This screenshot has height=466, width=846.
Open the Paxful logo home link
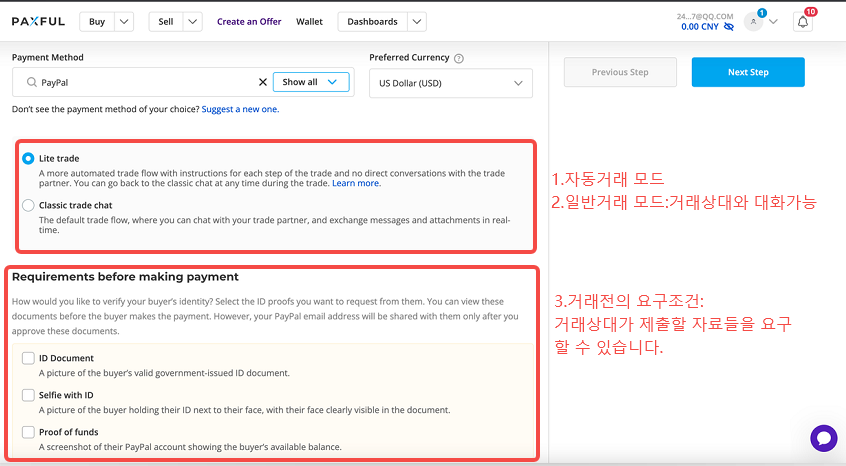tap(38, 22)
